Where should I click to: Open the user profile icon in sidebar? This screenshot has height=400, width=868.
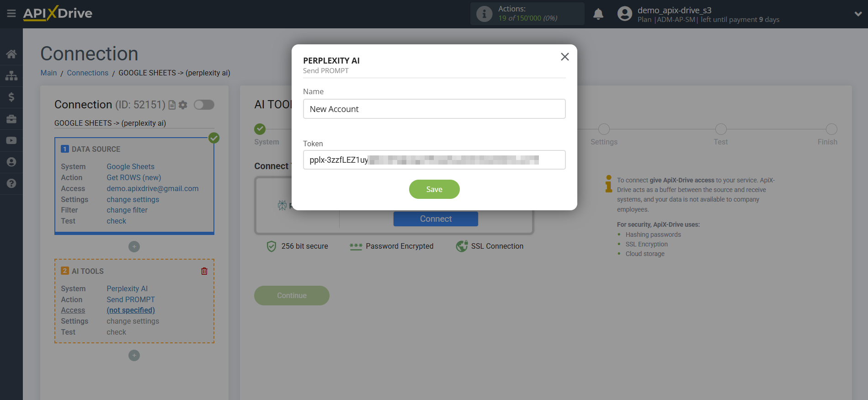pos(11,162)
